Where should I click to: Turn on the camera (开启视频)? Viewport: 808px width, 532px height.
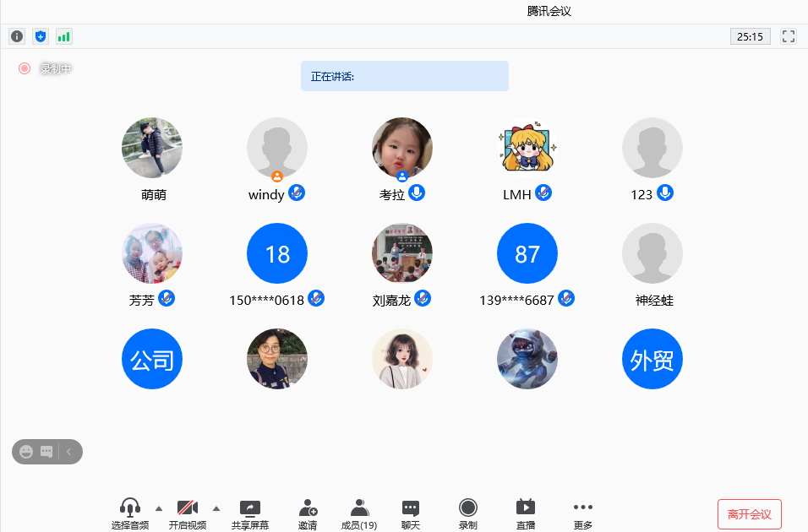point(187,513)
